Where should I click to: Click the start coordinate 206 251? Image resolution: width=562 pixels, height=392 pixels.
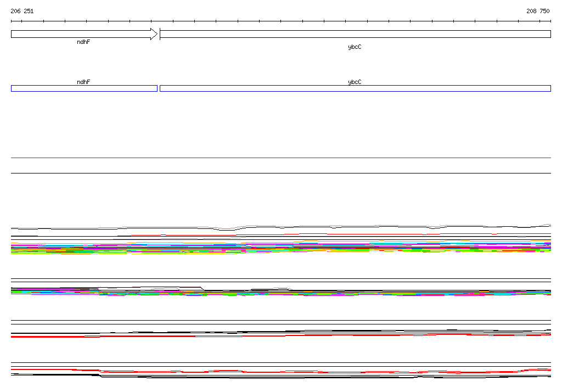[x=22, y=11]
